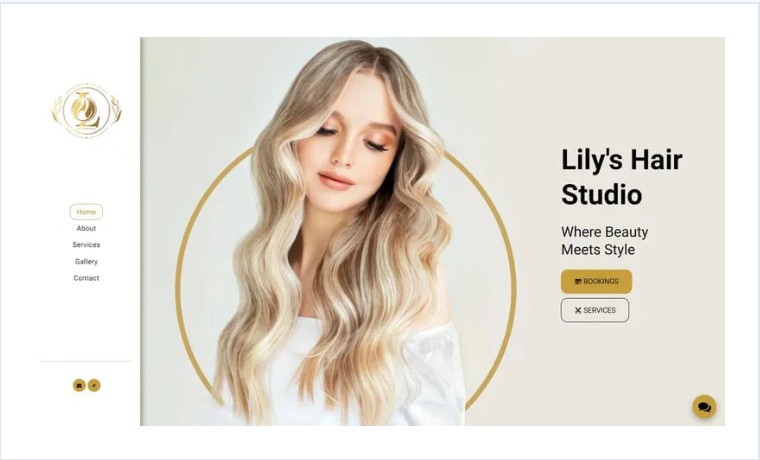Select Contact in the sidebar menu
The height and width of the screenshot is (460, 760).
[86, 278]
